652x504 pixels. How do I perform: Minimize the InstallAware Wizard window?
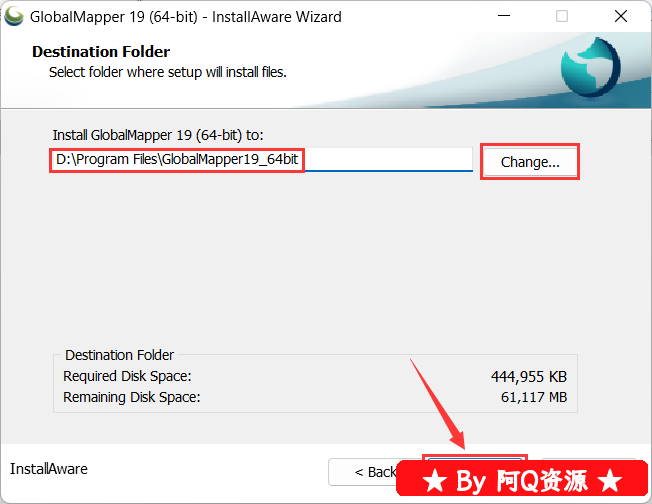pyautogui.click(x=504, y=16)
